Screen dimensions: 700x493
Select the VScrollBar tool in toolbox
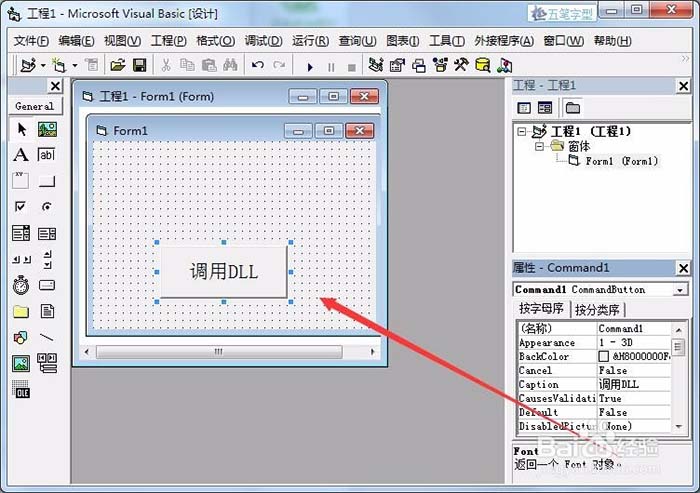coord(48,259)
